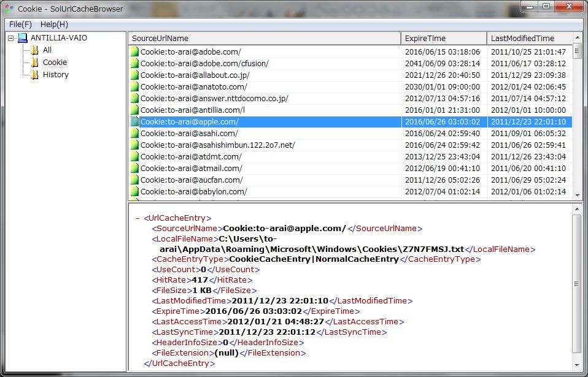Click LastAccessTime value 2012/01/21 04:48:27
Image resolution: width=588 pixels, height=377 pixels.
(x=276, y=322)
